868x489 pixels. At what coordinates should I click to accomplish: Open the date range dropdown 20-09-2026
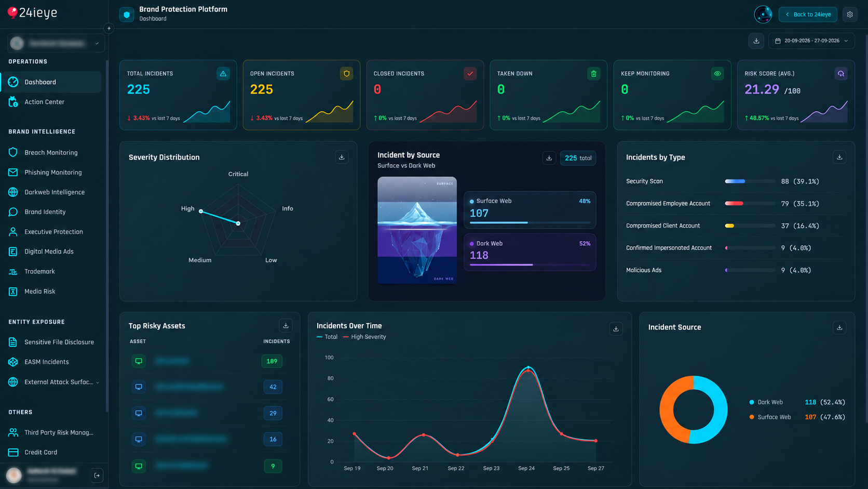[x=812, y=41]
